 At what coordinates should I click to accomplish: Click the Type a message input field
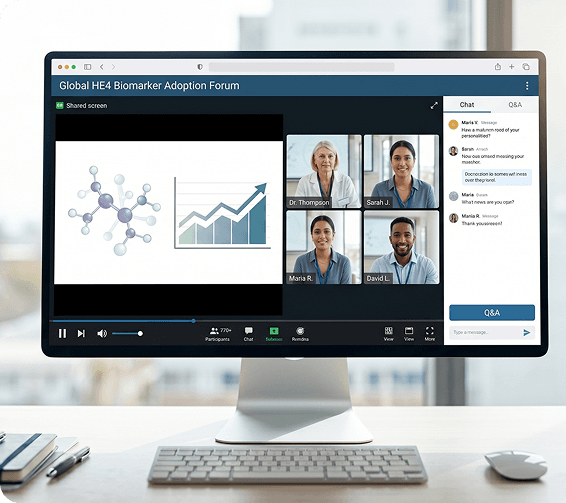[x=485, y=332]
